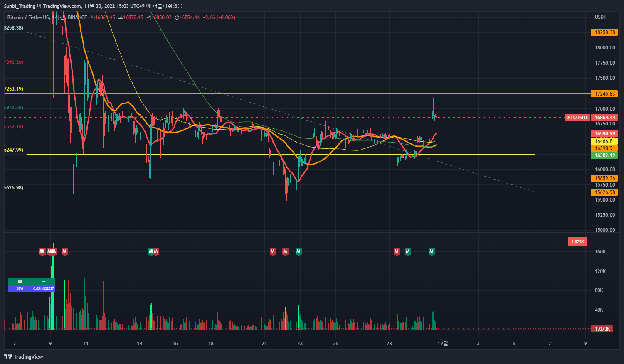
Task: Click the --- value cell beside BB
Action: point(44,282)
